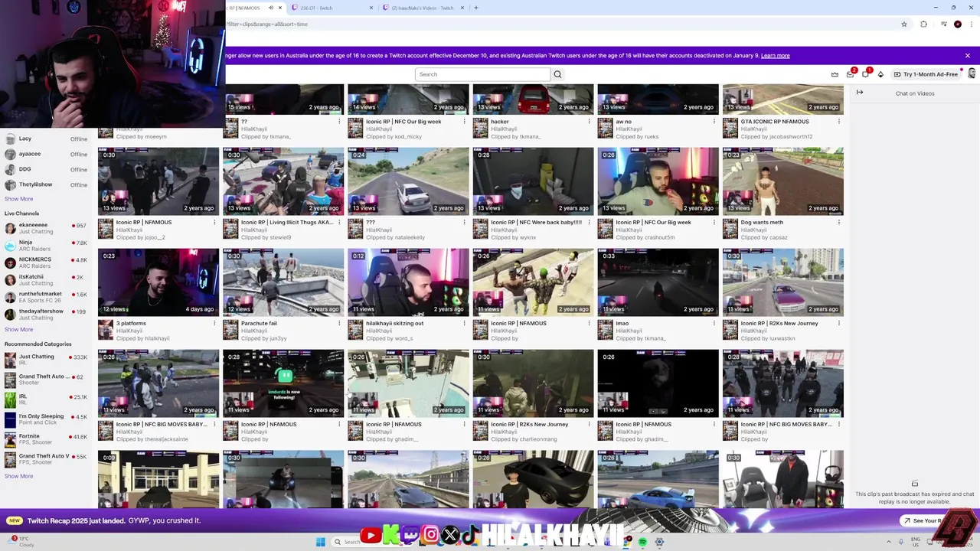
Task: Click clipper name capsaz
Action: click(778, 238)
